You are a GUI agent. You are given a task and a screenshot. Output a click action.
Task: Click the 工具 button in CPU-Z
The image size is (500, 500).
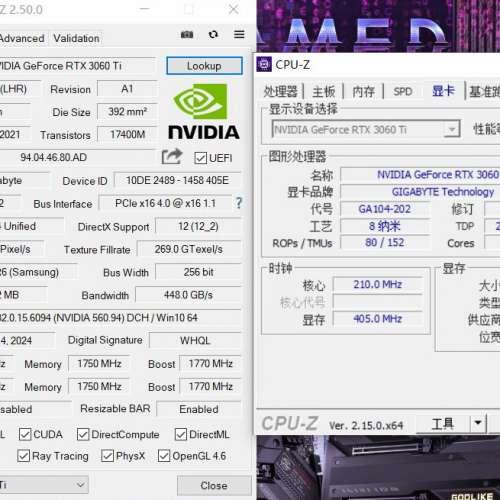(x=442, y=423)
